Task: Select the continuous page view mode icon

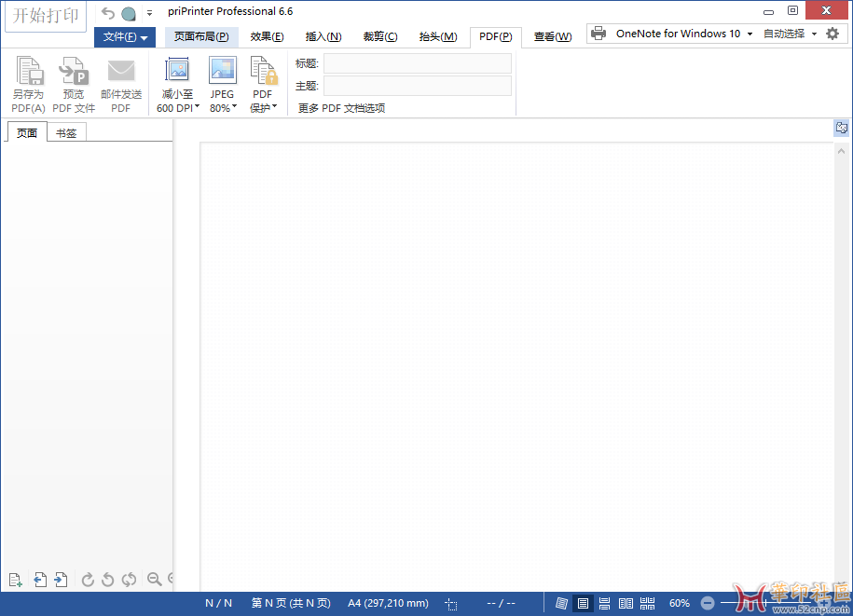Action: (x=604, y=603)
